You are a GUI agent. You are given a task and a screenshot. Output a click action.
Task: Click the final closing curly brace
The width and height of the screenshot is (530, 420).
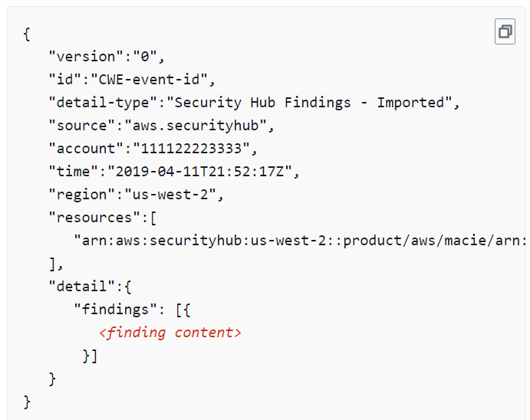[27, 401]
